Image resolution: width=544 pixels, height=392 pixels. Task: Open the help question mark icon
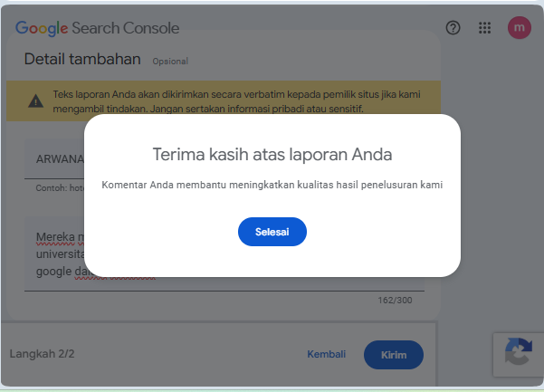click(x=453, y=28)
